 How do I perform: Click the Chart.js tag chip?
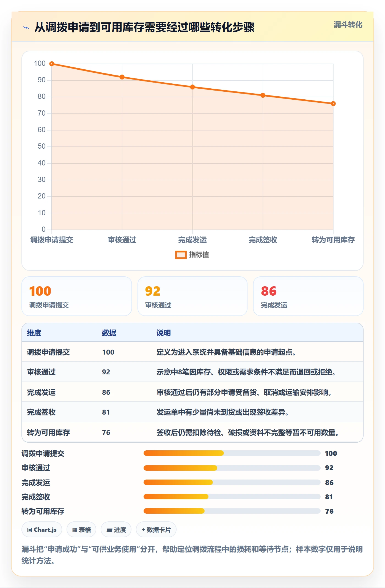click(x=42, y=530)
